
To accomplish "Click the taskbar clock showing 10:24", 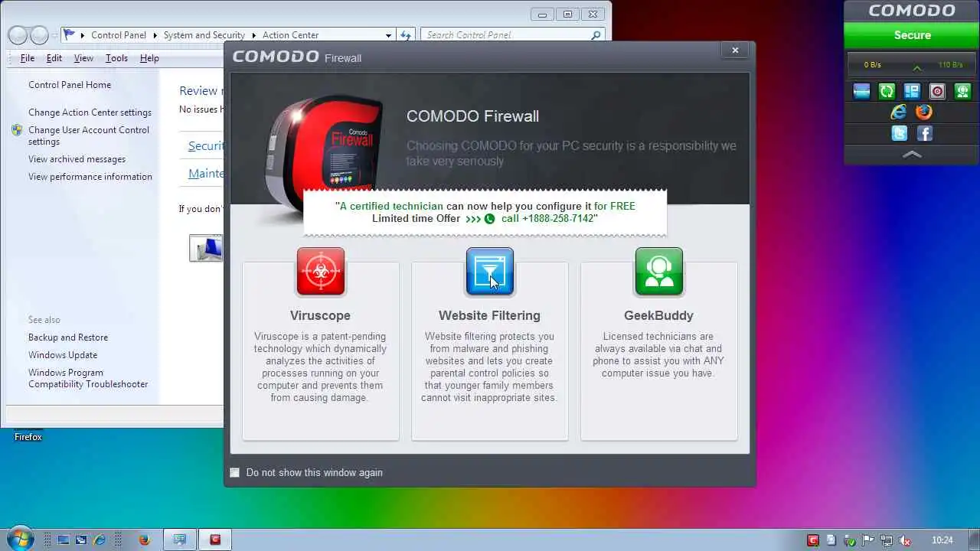I will [942, 540].
